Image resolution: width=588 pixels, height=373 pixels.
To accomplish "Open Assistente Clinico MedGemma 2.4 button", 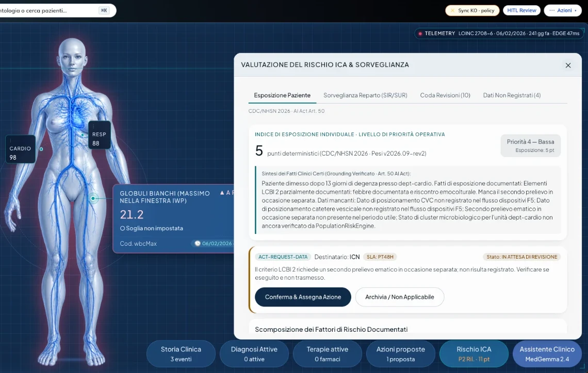I will click(x=547, y=353).
